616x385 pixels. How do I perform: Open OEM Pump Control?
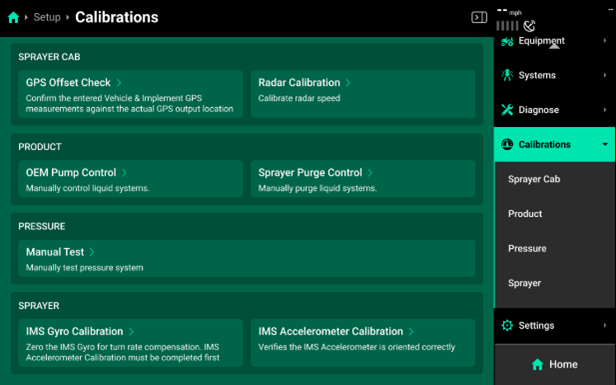tap(130, 179)
